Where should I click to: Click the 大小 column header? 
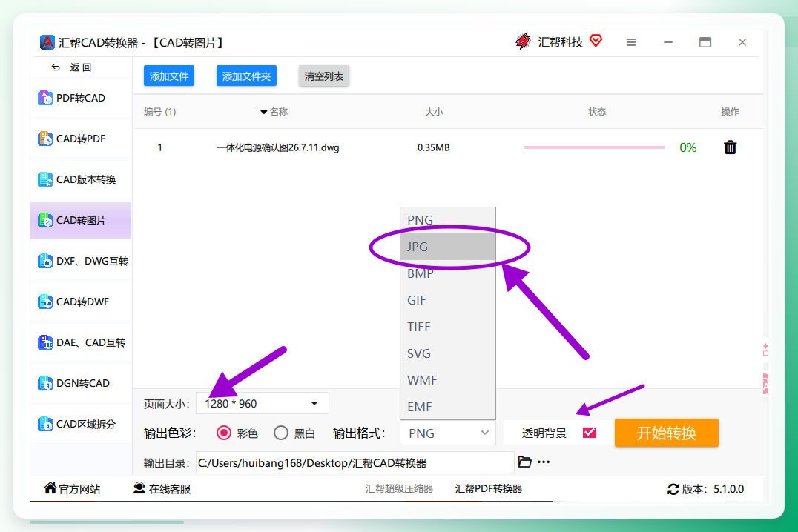pos(434,112)
